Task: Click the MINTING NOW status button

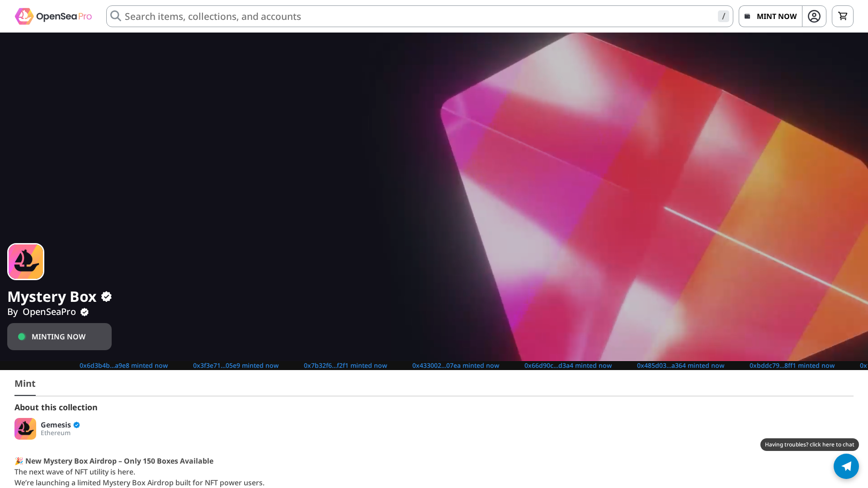Action: click(x=59, y=337)
